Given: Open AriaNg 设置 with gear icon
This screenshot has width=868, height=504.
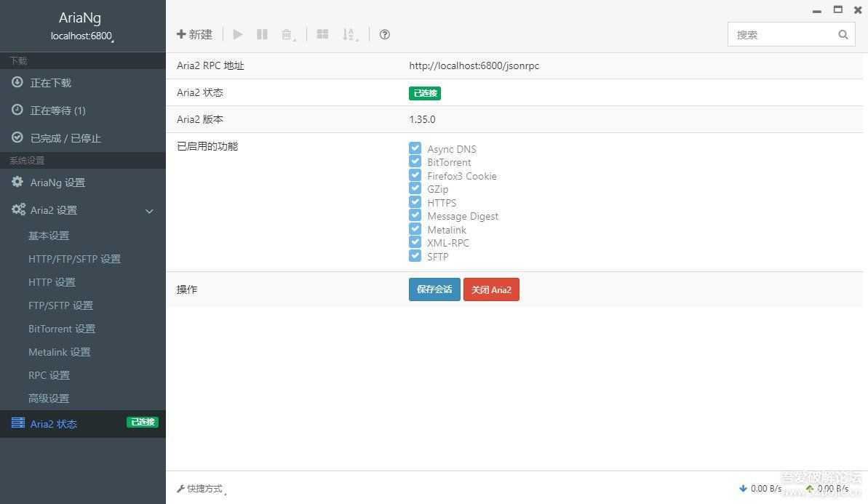Looking at the screenshot, I should click(57, 183).
